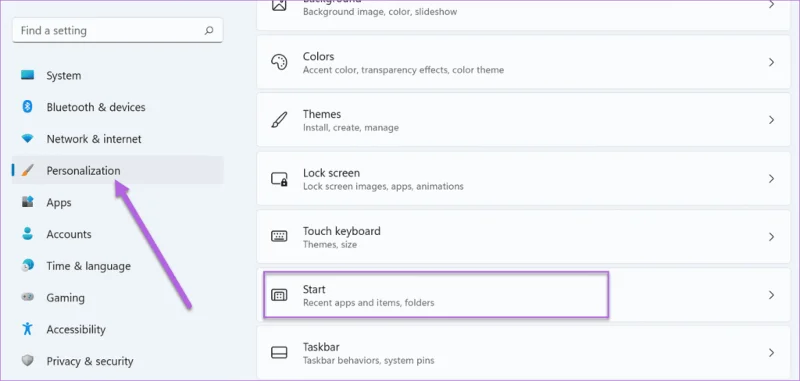The height and width of the screenshot is (381, 800).
Task: Click the Bluetooth icon in sidebar
Action: pos(28,107)
